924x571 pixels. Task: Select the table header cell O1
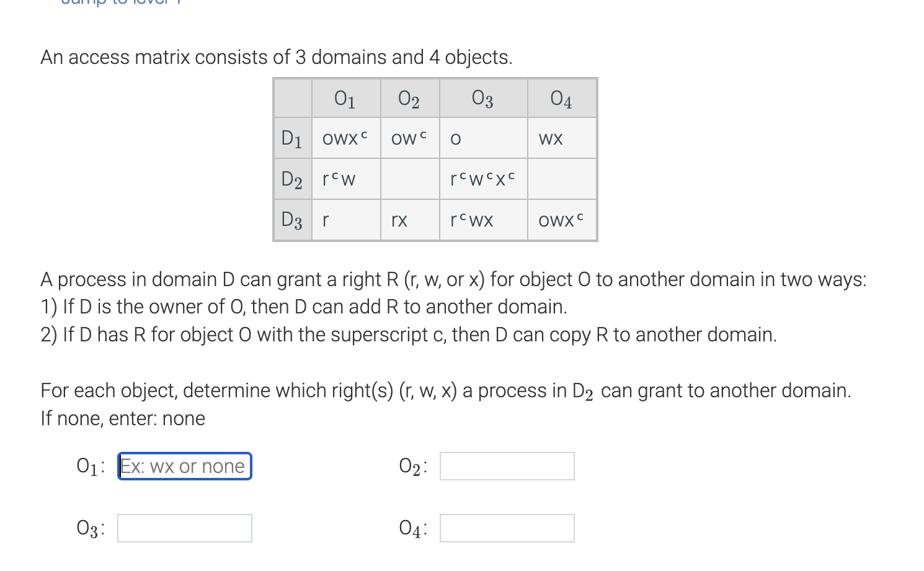point(345,98)
